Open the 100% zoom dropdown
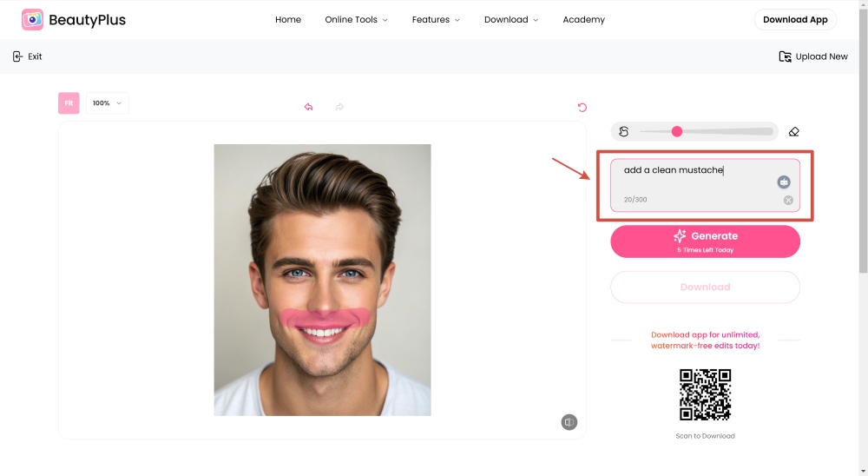The height and width of the screenshot is (476, 868). (108, 103)
